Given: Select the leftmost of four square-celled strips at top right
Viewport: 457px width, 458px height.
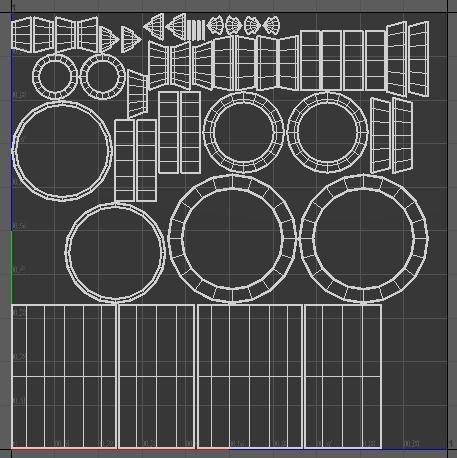Looking at the screenshot, I should [x=310, y=60].
